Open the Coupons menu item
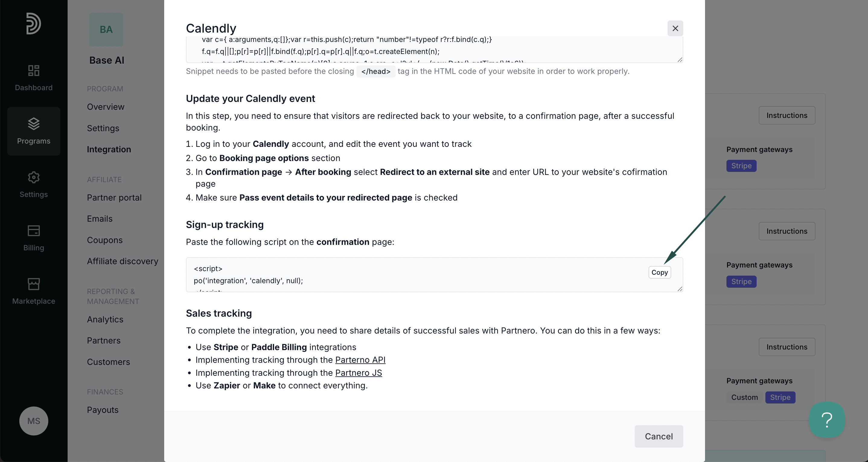This screenshot has height=462, width=868. point(105,240)
